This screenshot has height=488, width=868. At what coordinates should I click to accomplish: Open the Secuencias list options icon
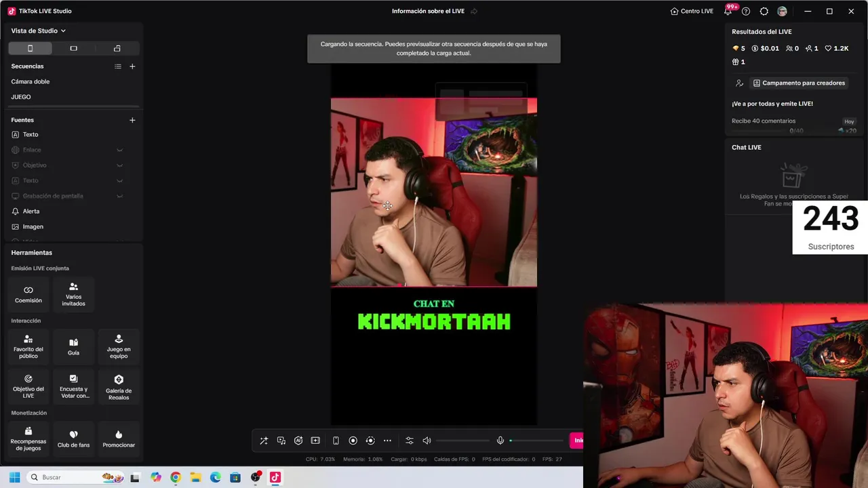(x=118, y=66)
